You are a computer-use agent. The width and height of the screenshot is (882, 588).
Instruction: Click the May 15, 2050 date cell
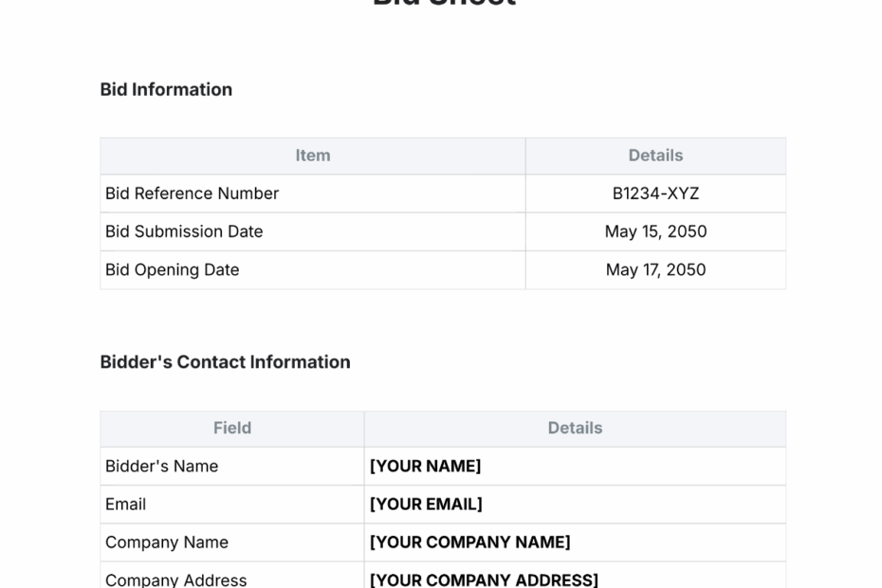click(x=655, y=231)
